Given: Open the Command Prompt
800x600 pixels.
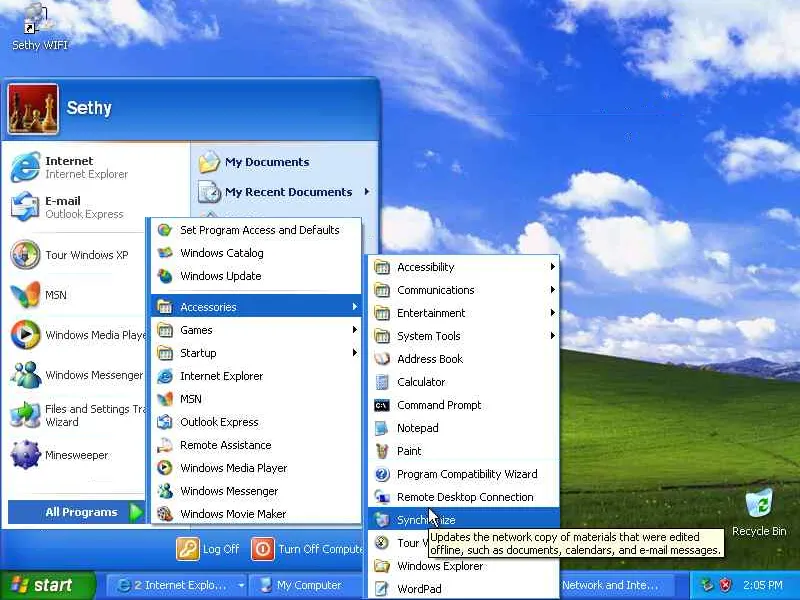Looking at the screenshot, I should pos(463,405).
